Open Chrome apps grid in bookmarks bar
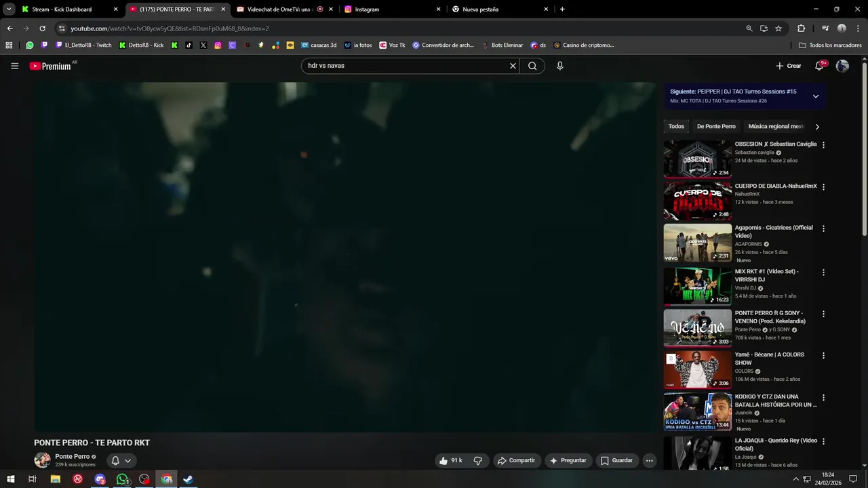 [x=9, y=45]
